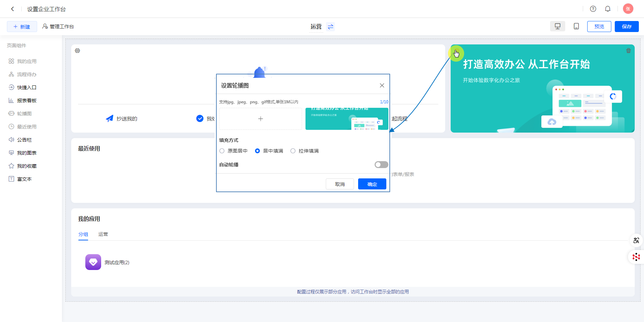Delete the carousel banner via trash icon
This screenshot has height=322, width=644.
(x=629, y=51)
